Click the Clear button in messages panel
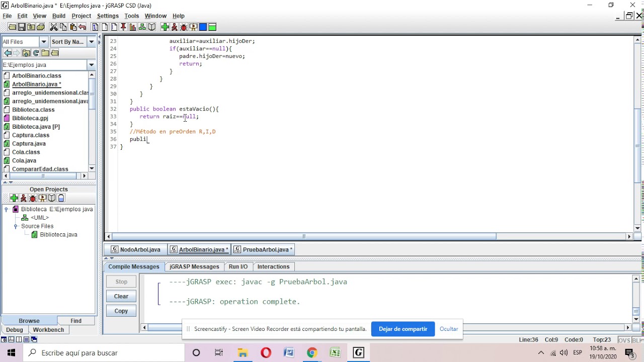Screen dimensions: 644x362 pyautogui.click(x=121, y=297)
